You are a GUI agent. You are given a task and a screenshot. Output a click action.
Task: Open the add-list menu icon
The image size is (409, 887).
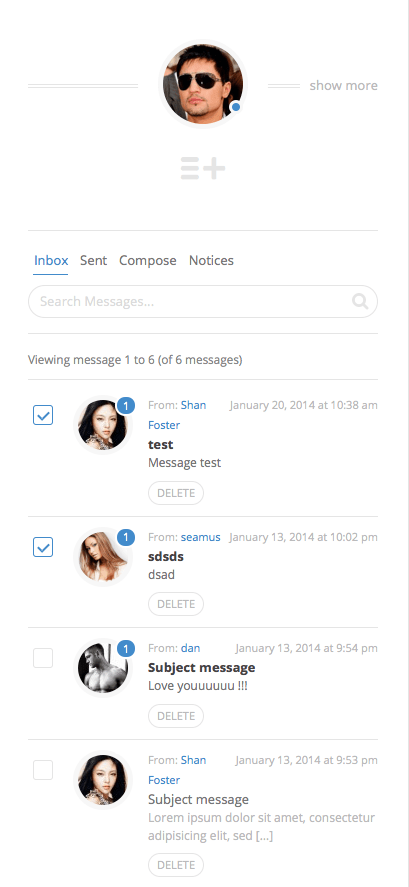pyautogui.click(x=203, y=169)
